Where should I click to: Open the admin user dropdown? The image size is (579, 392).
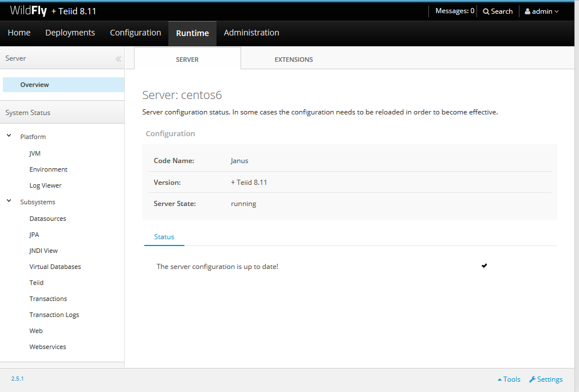tap(542, 11)
